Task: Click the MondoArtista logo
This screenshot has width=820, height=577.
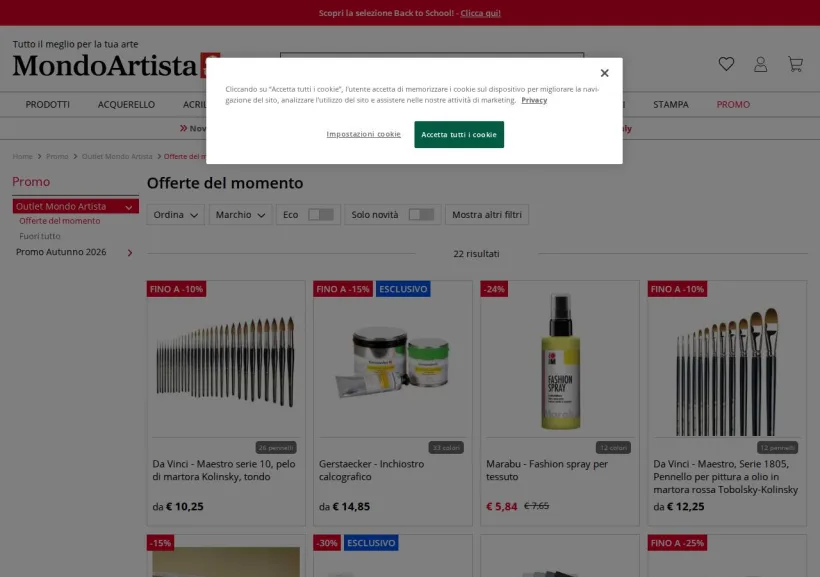Action: point(110,65)
